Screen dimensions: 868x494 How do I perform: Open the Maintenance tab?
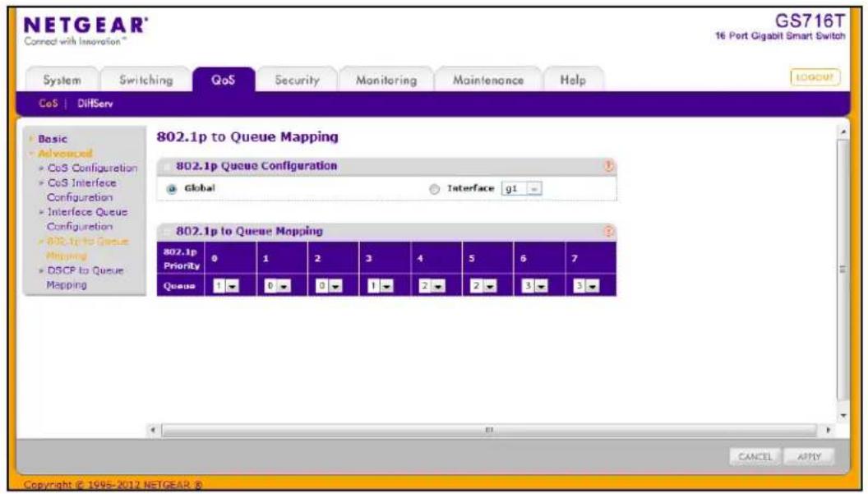coord(488,80)
